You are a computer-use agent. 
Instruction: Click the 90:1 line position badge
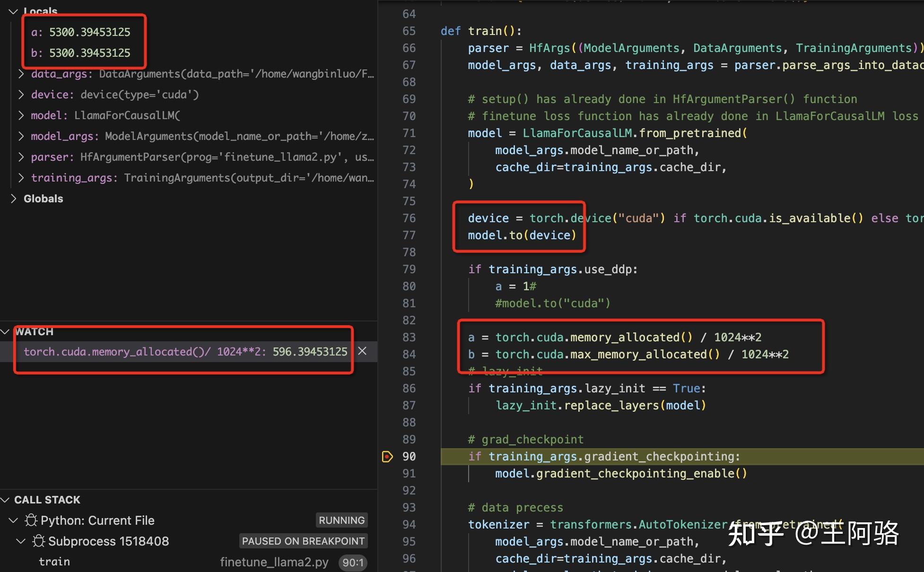(353, 562)
